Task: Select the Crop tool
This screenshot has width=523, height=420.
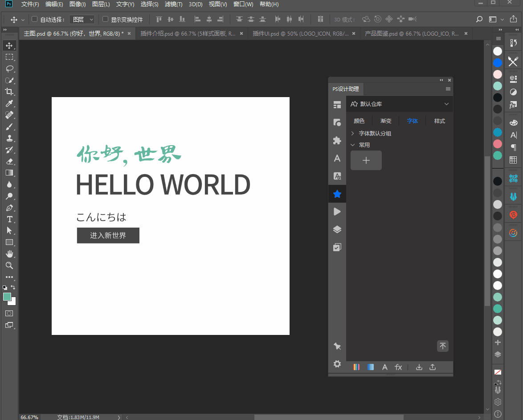Action: [x=9, y=92]
